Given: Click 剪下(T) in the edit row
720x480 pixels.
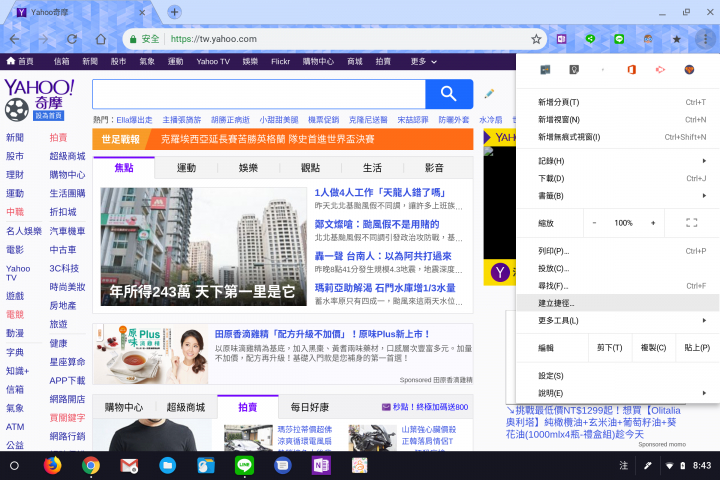Looking at the screenshot, I should (x=610, y=348).
